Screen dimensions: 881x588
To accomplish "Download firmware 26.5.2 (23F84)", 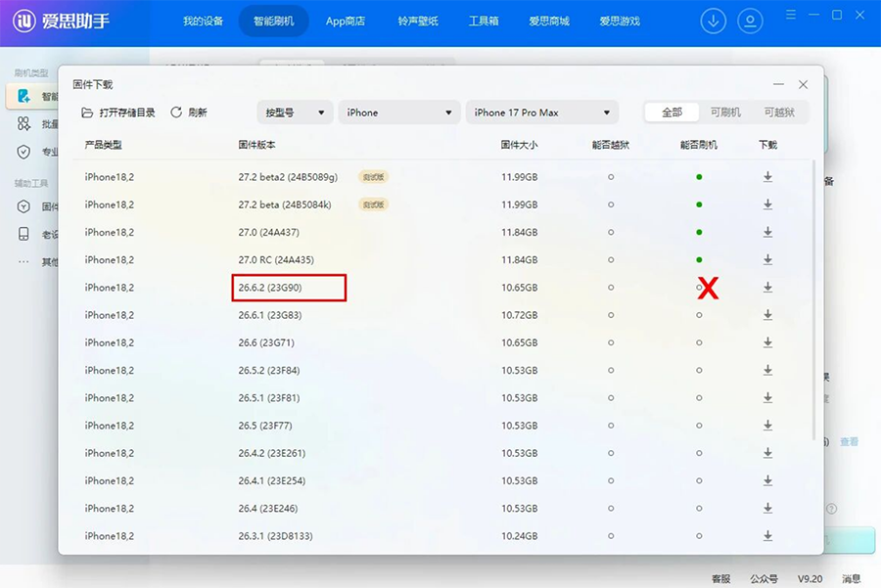I will [x=767, y=370].
